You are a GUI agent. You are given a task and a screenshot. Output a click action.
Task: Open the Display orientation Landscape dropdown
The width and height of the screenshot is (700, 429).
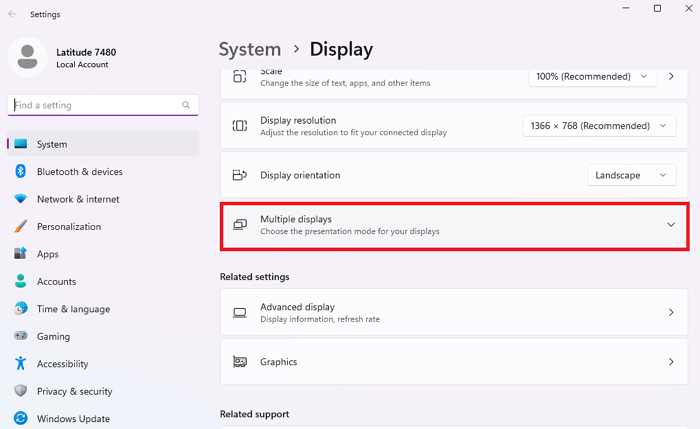pyautogui.click(x=631, y=175)
